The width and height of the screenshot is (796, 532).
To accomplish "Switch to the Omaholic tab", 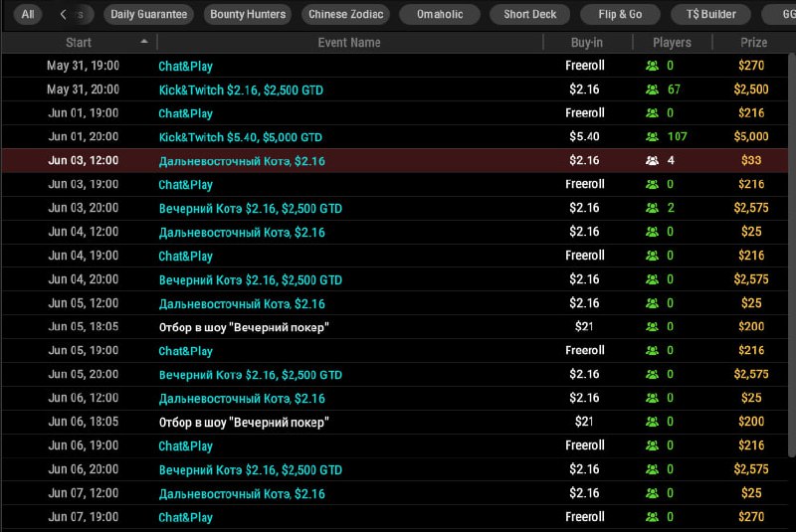I will pos(440,14).
